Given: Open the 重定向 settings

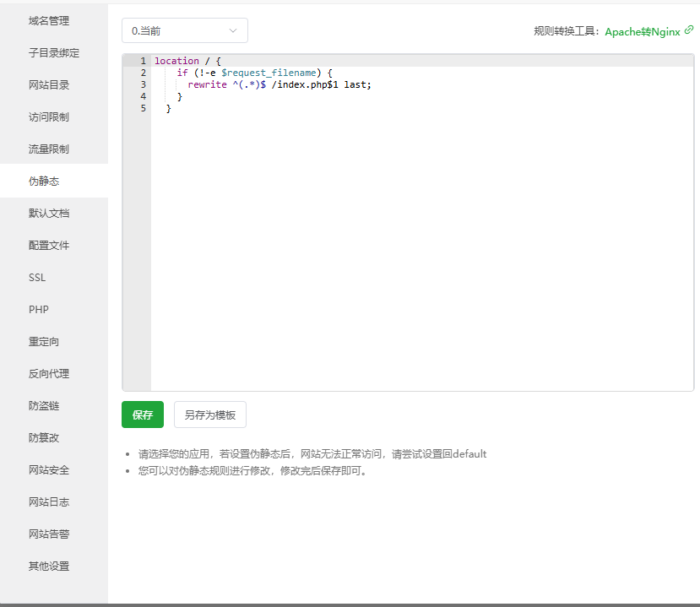Looking at the screenshot, I should tap(43, 341).
